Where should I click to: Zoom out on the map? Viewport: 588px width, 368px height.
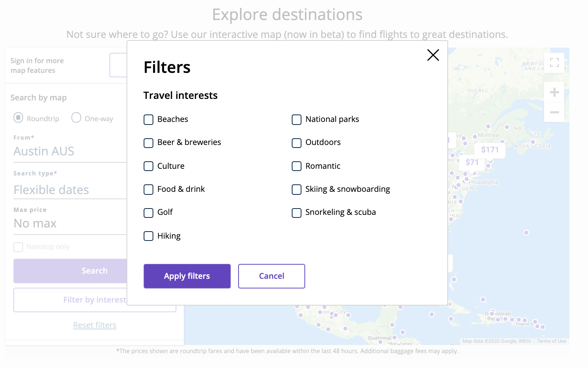(x=554, y=112)
